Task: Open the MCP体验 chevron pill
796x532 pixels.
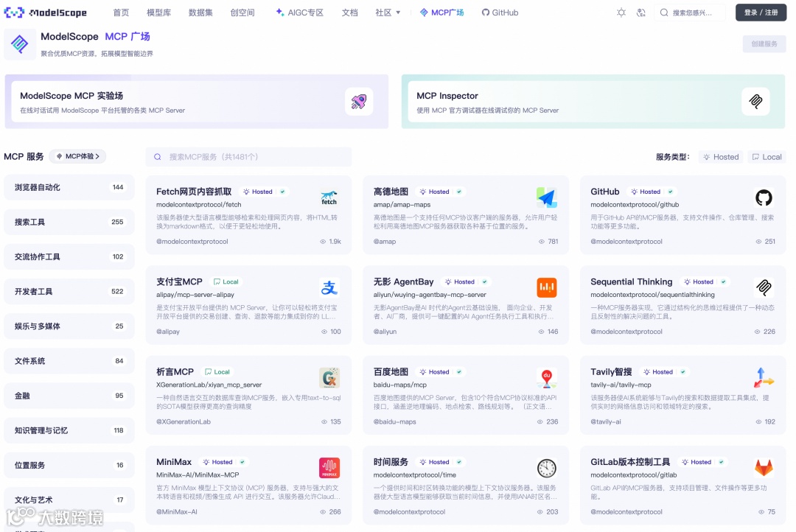Action: [77, 156]
